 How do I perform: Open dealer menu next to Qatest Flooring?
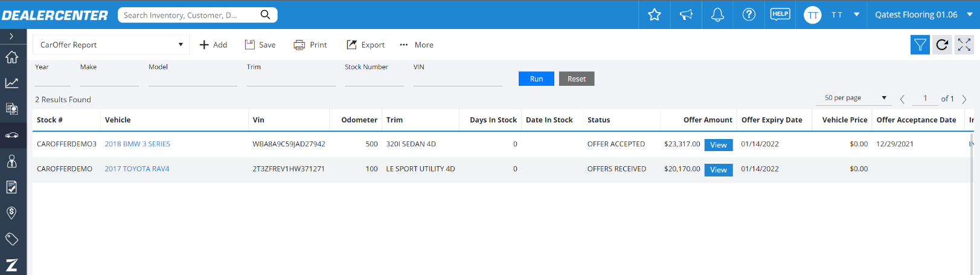(x=969, y=15)
